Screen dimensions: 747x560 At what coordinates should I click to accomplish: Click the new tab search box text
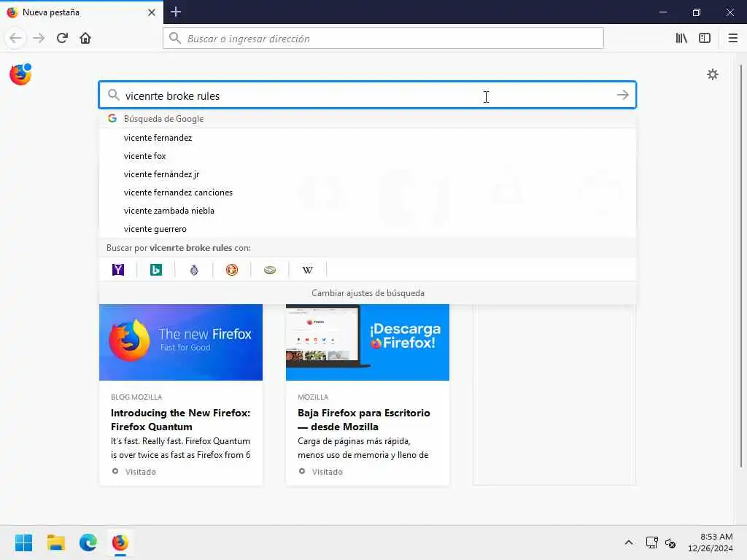point(367,96)
